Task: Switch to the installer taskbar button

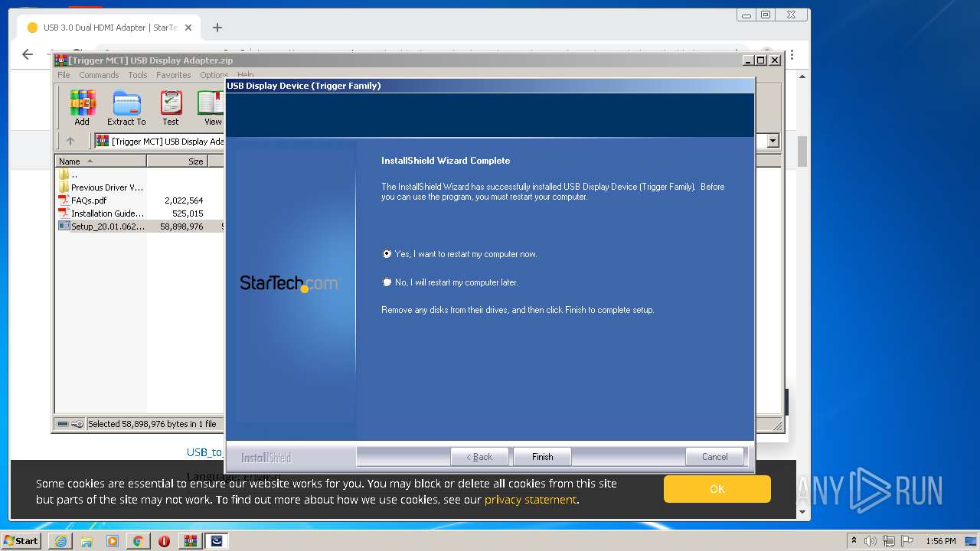Action: pos(217,541)
